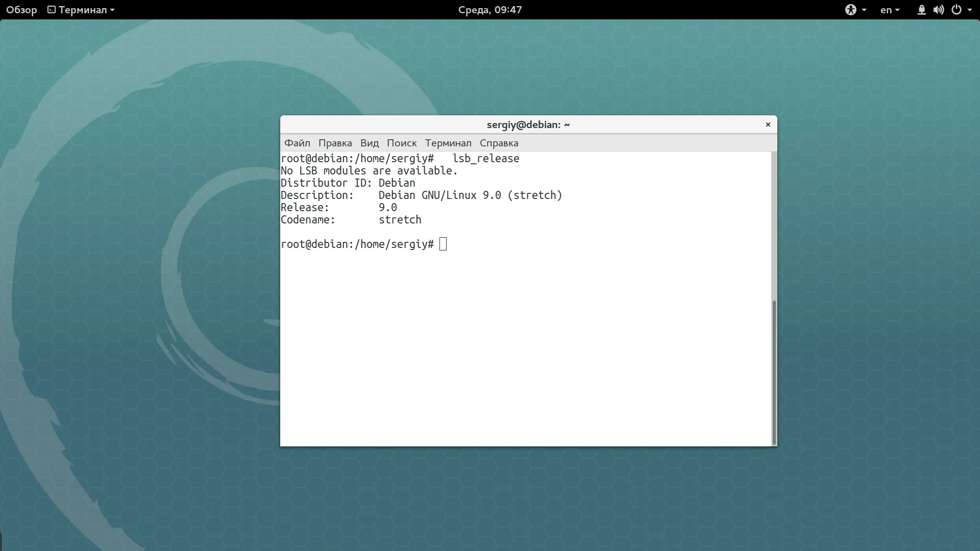
Task: Click the terminal vertical scrollbar handle
Action: click(774, 372)
